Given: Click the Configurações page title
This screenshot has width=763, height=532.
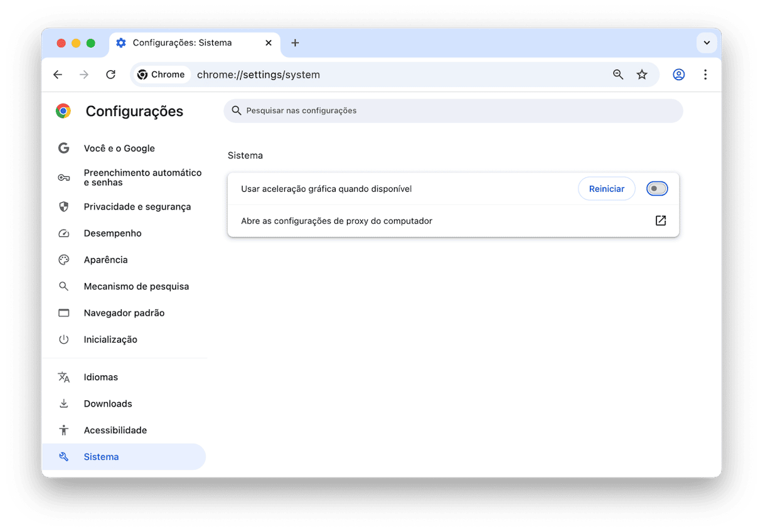Looking at the screenshot, I should [134, 112].
